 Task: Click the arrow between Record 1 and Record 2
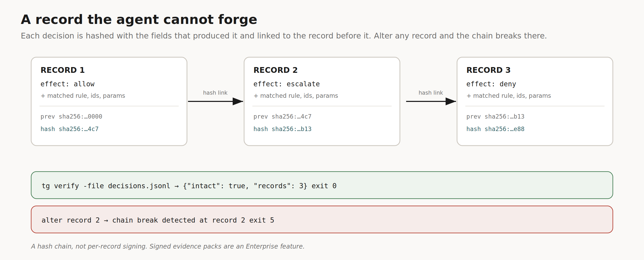pos(216,101)
